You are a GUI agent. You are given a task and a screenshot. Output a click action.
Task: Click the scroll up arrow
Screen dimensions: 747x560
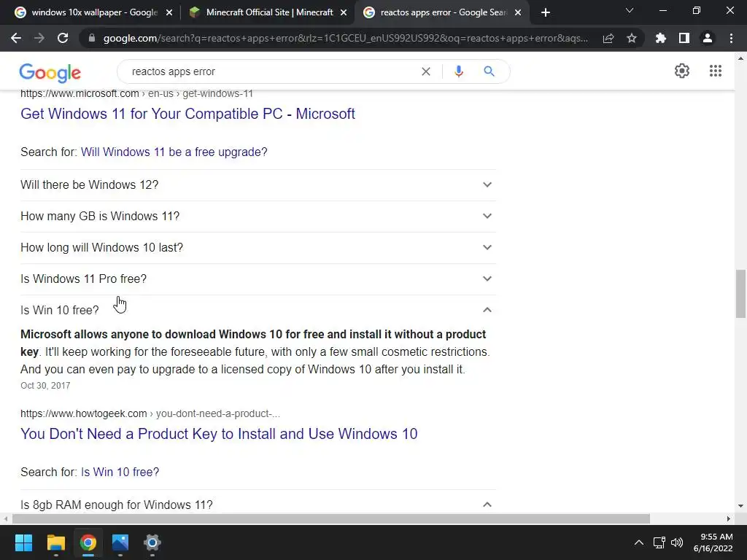(740, 58)
